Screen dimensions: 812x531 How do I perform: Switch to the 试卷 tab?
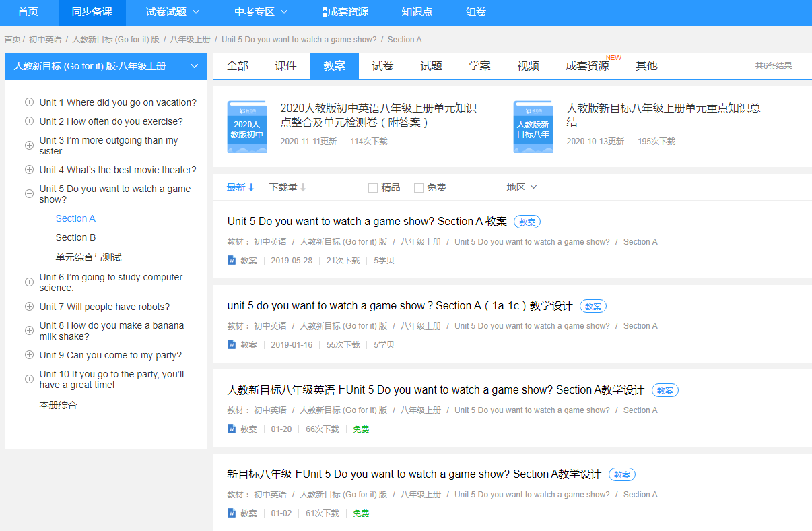click(382, 65)
